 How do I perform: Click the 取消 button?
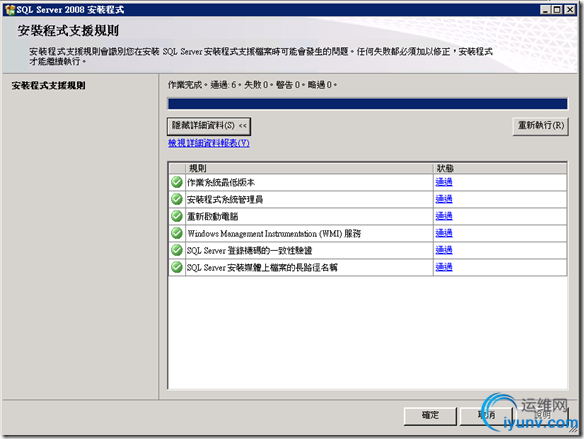coord(486,416)
